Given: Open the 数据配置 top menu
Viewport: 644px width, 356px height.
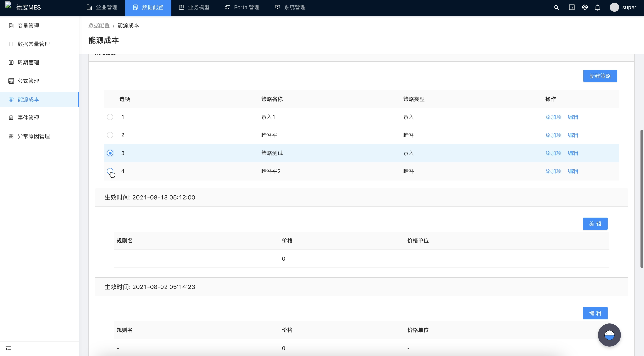Looking at the screenshot, I should click(x=148, y=8).
